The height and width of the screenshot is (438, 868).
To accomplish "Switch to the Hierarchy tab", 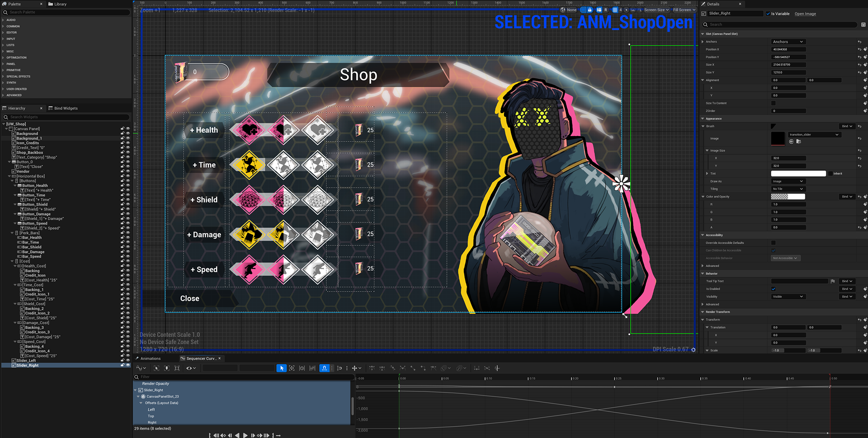I will [x=16, y=108].
